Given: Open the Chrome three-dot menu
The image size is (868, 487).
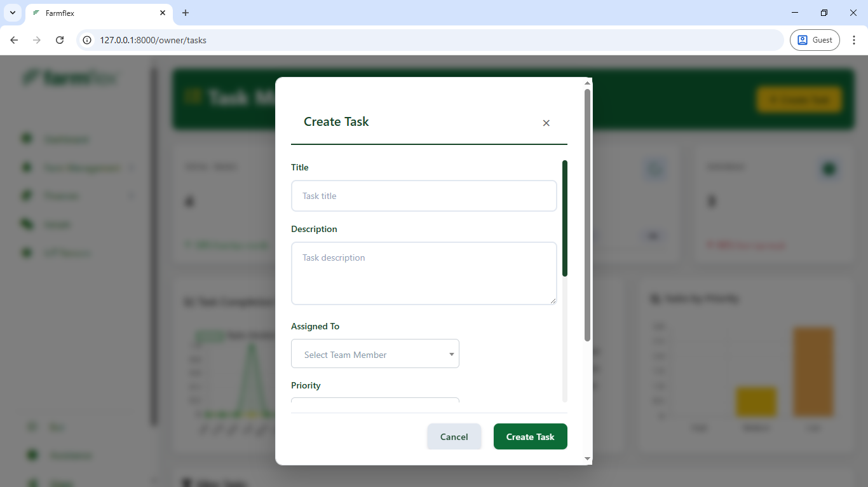Looking at the screenshot, I should (854, 40).
